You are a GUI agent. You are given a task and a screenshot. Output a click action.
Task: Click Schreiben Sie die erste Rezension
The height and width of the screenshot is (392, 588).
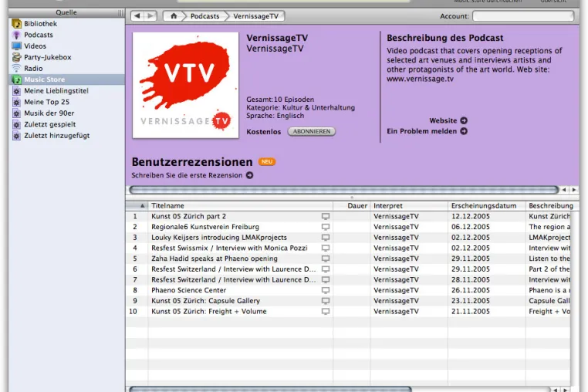187,175
